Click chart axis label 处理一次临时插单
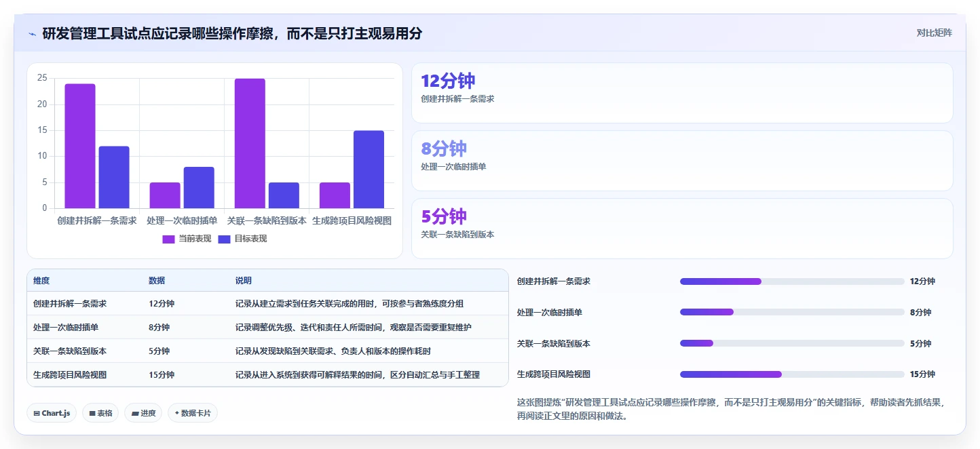This screenshot has width=980, height=449. tap(182, 221)
